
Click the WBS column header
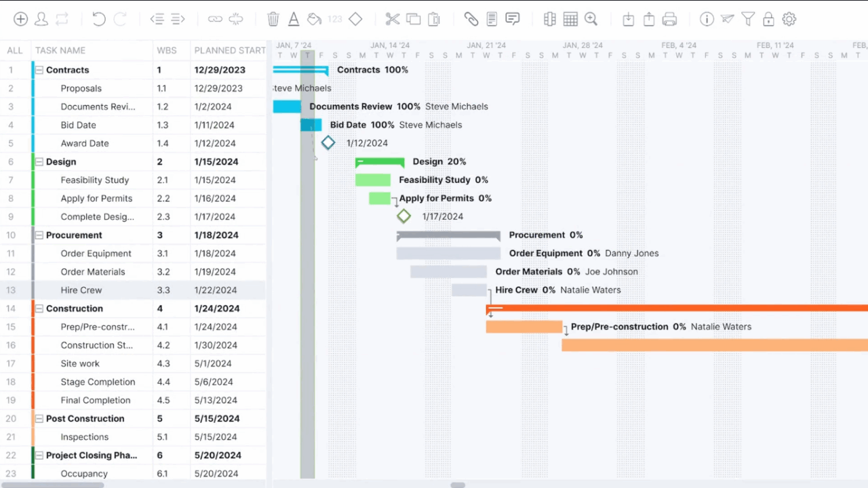(x=167, y=50)
